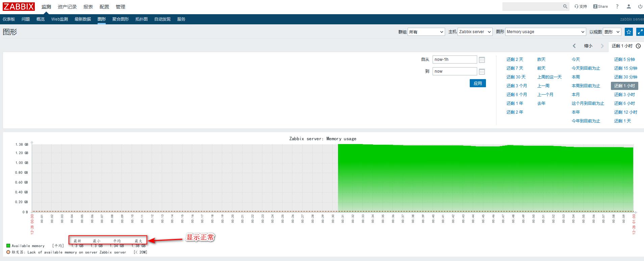Select time range 还剩 30 天
The image size is (644, 261).
tap(516, 77)
